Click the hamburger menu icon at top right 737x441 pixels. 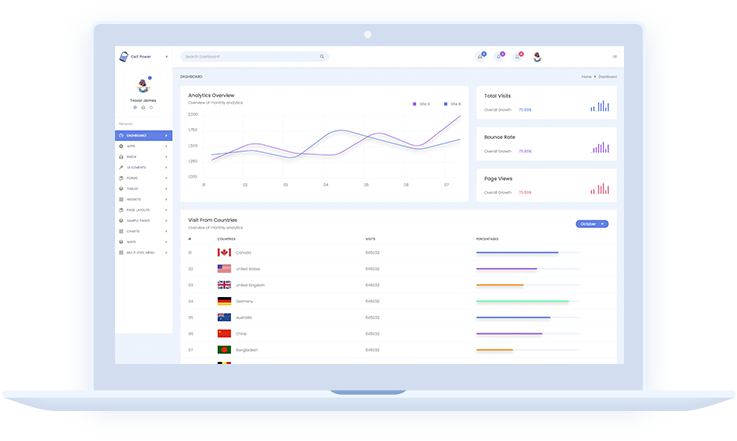coord(614,56)
